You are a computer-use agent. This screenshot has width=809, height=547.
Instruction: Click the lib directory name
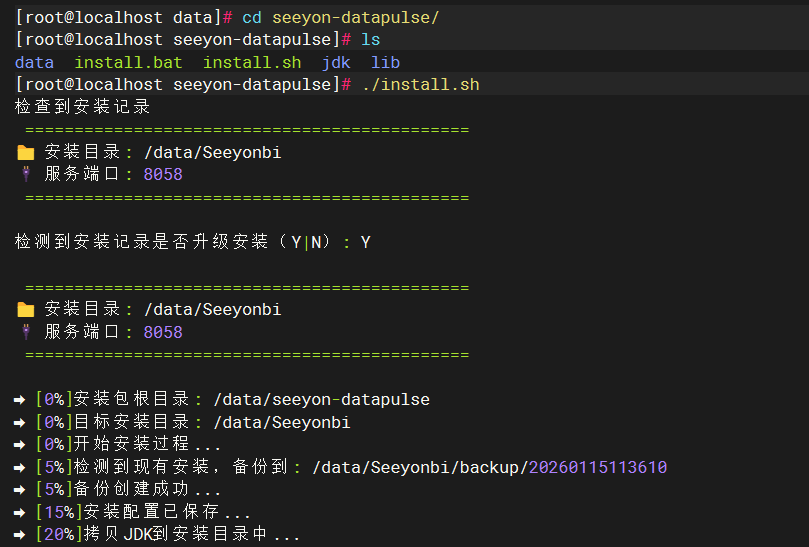pyautogui.click(x=386, y=62)
